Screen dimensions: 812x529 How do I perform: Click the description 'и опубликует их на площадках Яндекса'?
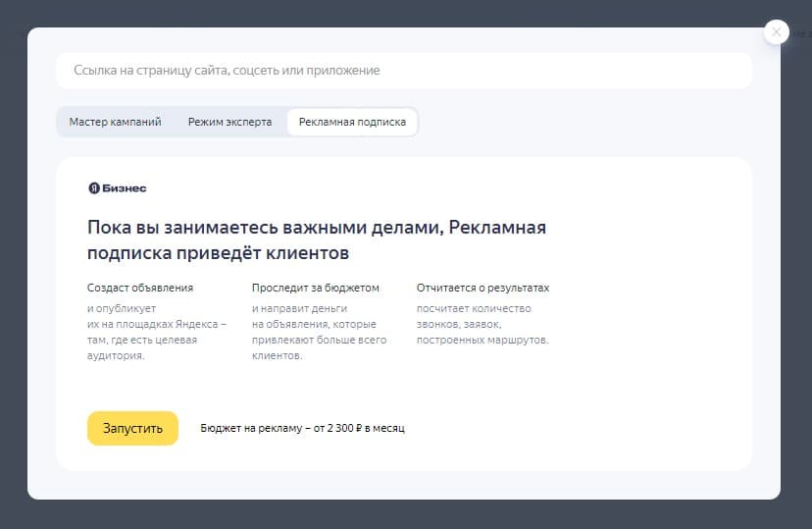(156, 332)
